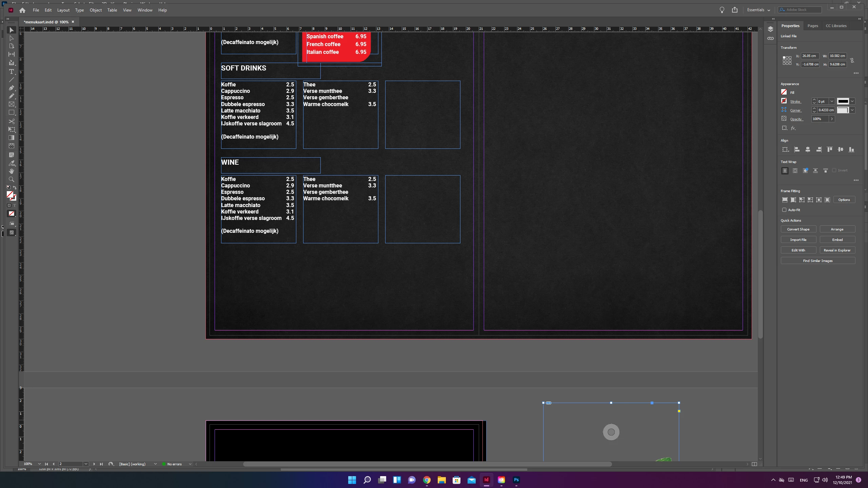
Task: Click the X position input field
Action: pos(810,56)
